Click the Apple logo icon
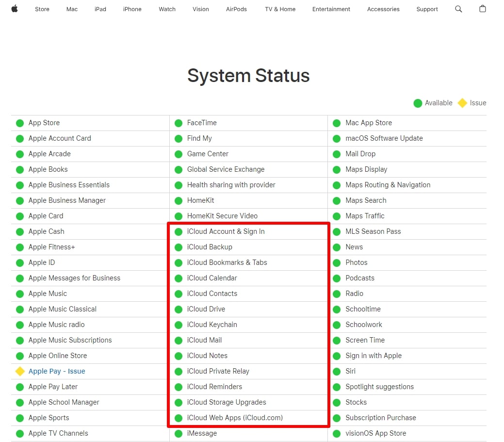This screenshot has height=442, width=504. [15, 9]
